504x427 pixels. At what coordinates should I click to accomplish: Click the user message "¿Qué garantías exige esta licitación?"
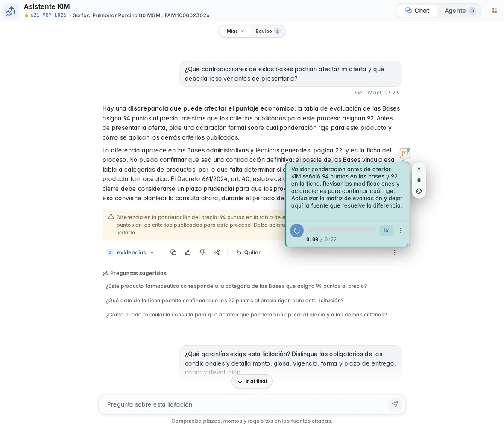coord(290,363)
